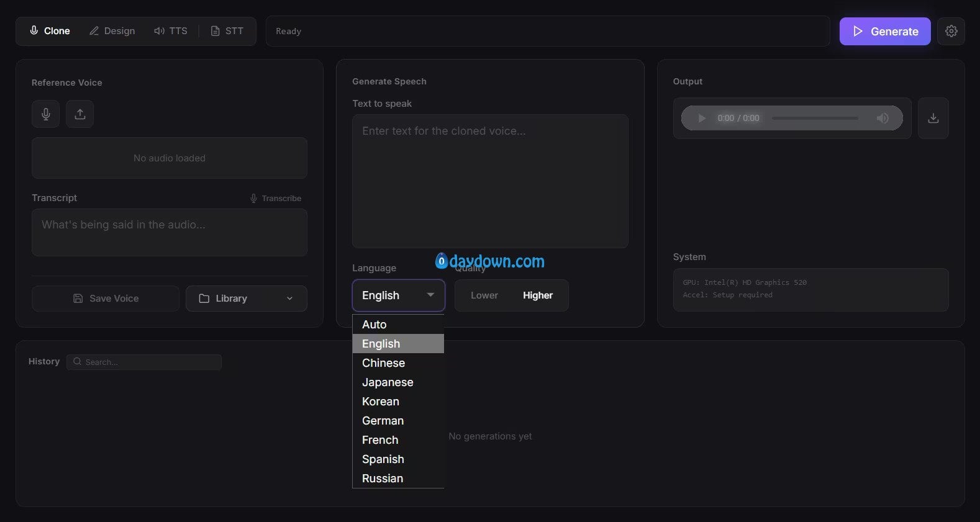
Task: Click the 'Ready' status text
Action: [288, 31]
